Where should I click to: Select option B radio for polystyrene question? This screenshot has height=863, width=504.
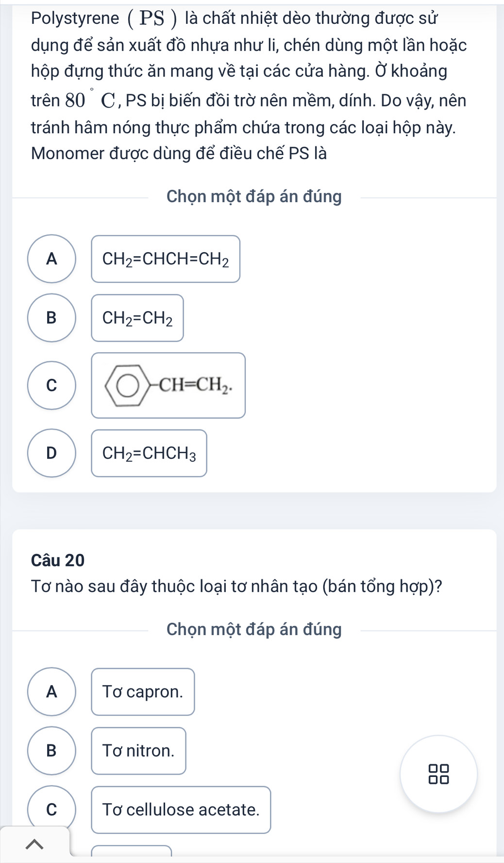coord(51,318)
